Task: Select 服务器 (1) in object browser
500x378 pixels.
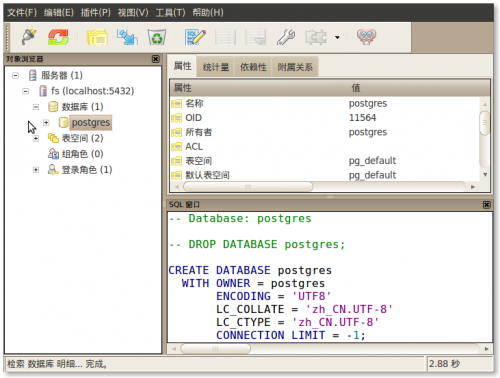Action: (x=62, y=75)
